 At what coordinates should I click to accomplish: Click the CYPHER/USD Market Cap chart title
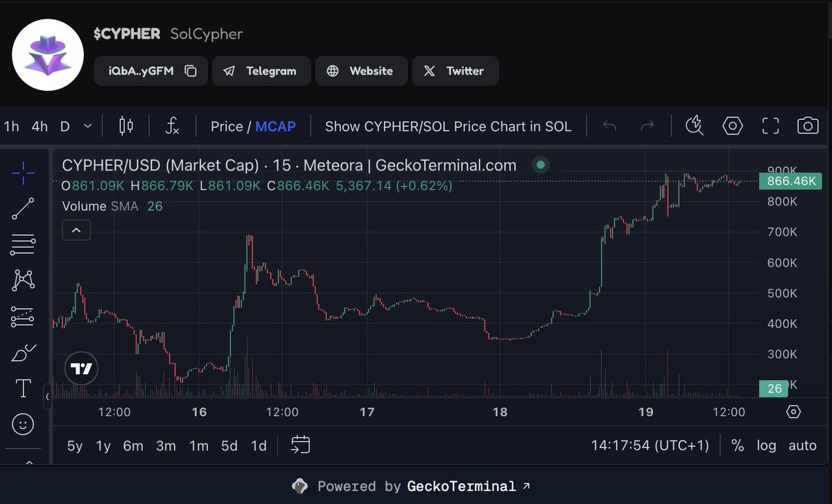289,165
